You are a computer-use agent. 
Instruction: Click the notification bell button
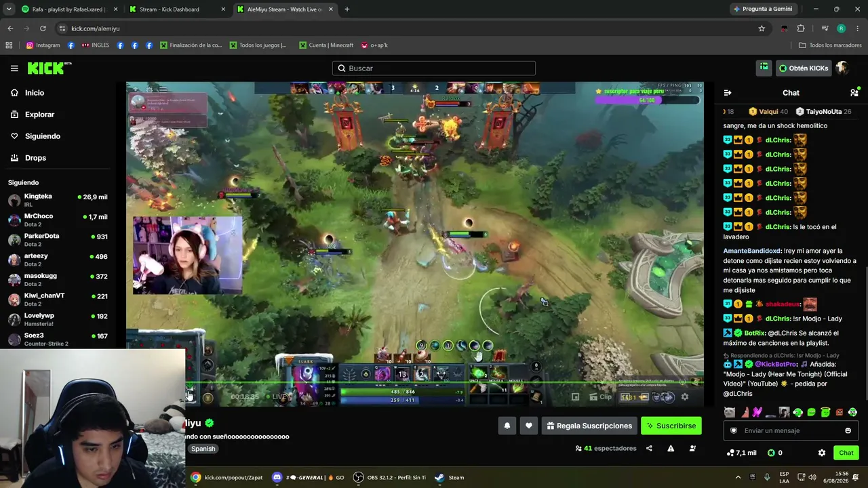click(x=507, y=426)
